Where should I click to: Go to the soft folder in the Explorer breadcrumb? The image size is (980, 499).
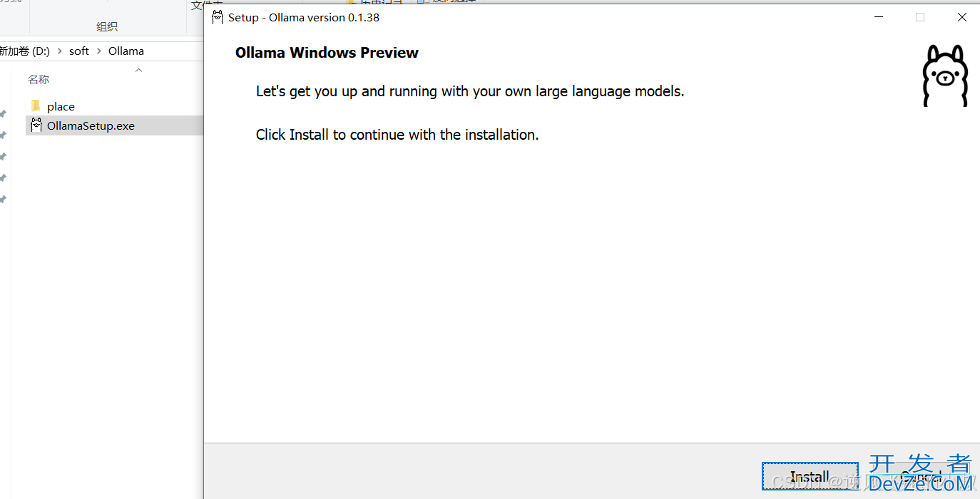pos(79,51)
